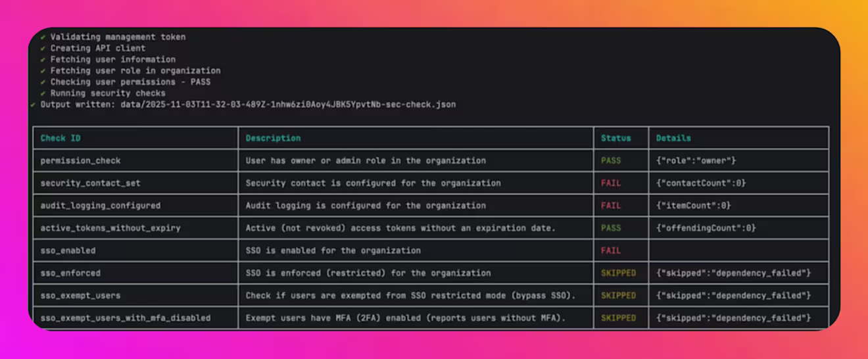This screenshot has width=868, height=359.
Task: Click 'Security contact is configured' description
Action: click(373, 183)
